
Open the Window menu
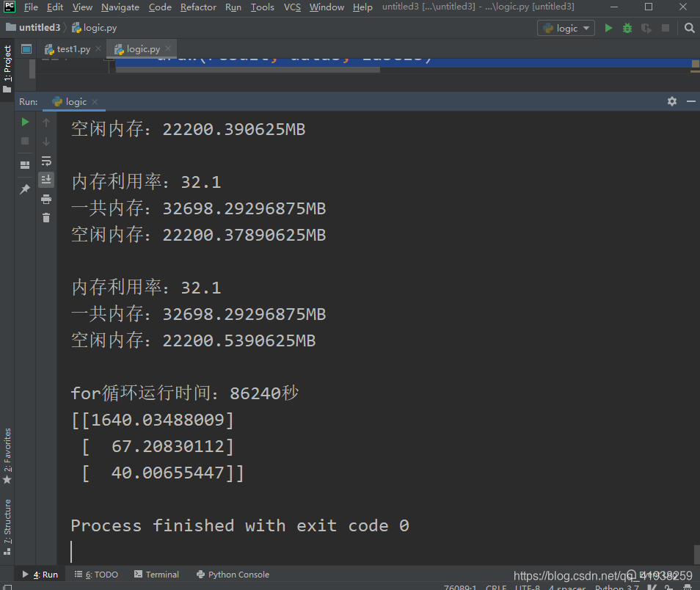(327, 7)
